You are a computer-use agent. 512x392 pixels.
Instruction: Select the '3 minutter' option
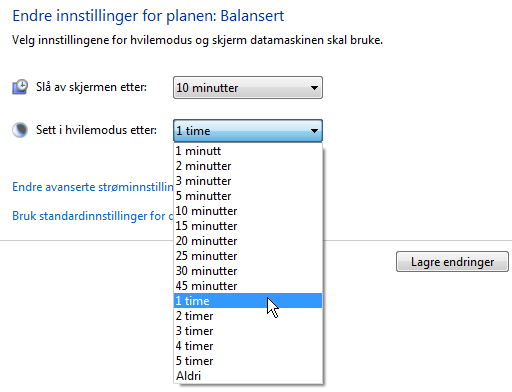click(x=248, y=181)
